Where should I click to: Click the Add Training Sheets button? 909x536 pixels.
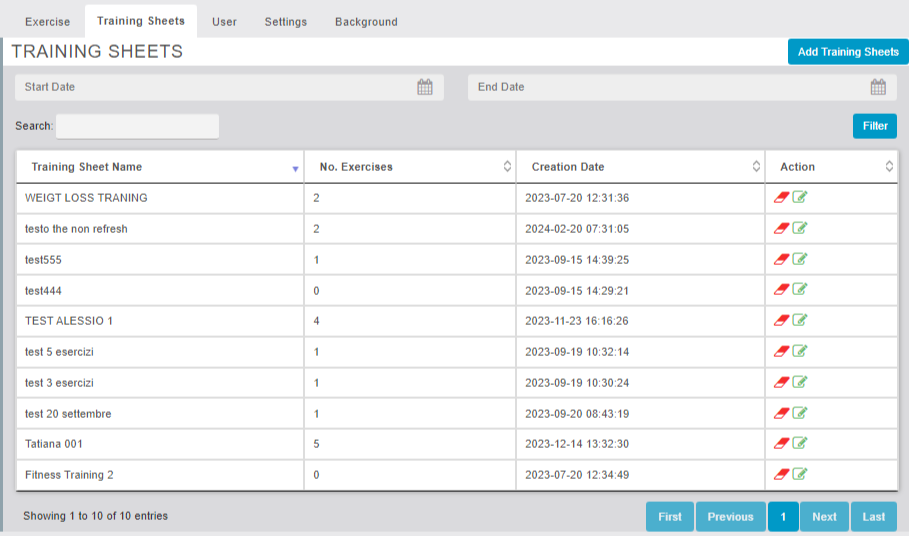pos(848,52)
